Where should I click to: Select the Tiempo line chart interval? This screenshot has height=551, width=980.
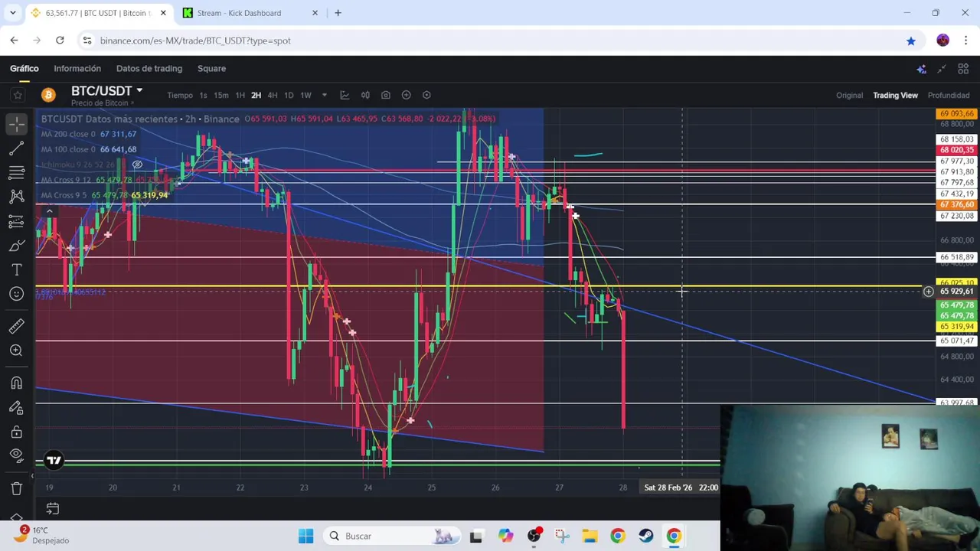pyautogui.click(x=180, y=95)
